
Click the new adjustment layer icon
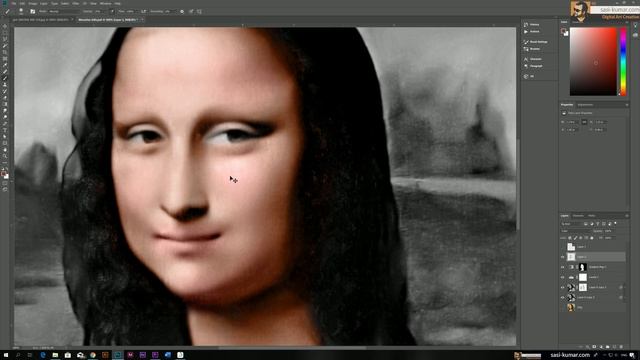coord(601,347)
